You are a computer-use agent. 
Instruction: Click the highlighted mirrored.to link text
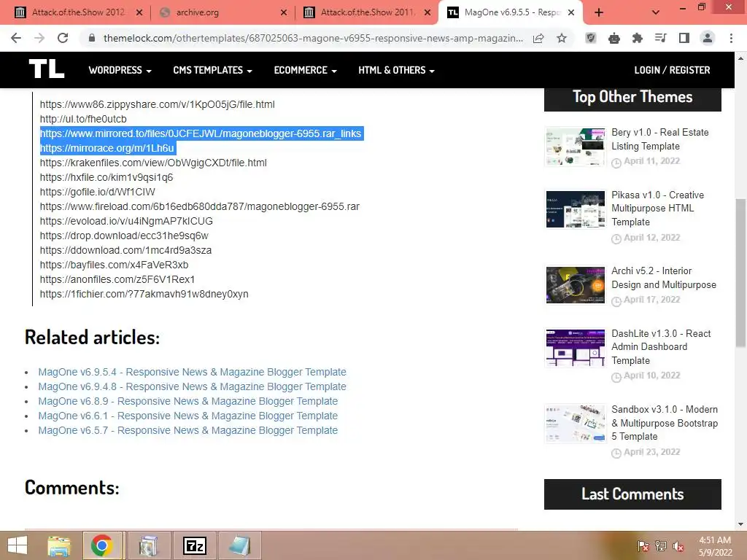(201, 133)
